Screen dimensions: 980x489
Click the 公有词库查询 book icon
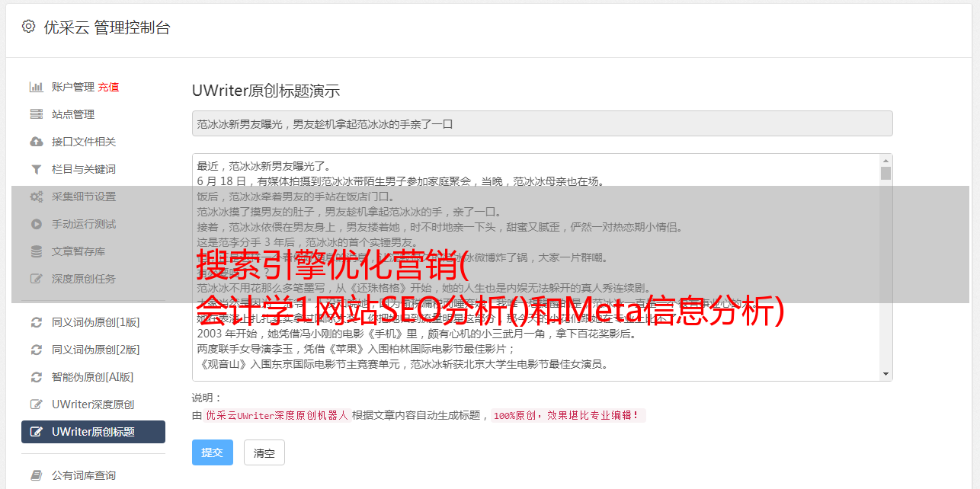coord(36,475)
